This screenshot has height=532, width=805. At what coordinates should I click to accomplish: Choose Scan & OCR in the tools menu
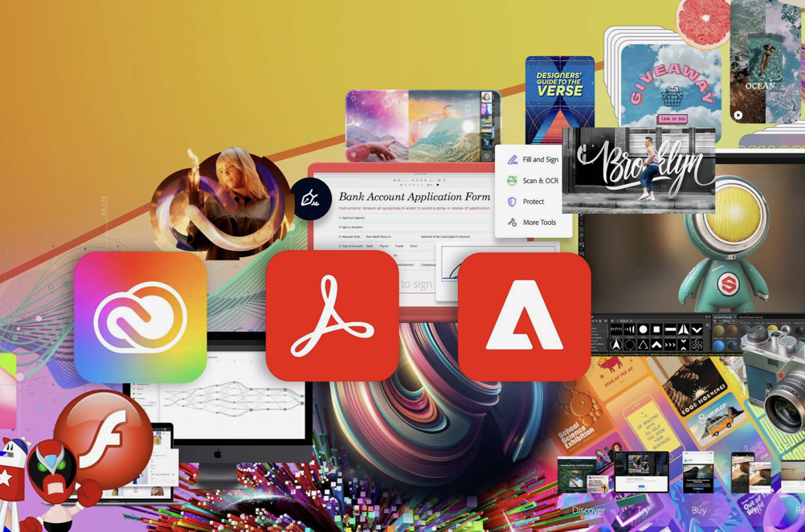click(541, 181)
